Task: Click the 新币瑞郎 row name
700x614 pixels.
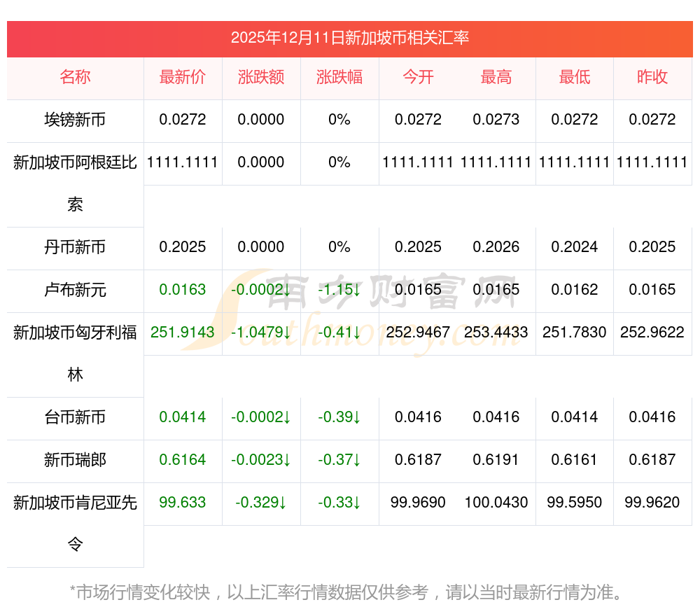Action: 75,460
